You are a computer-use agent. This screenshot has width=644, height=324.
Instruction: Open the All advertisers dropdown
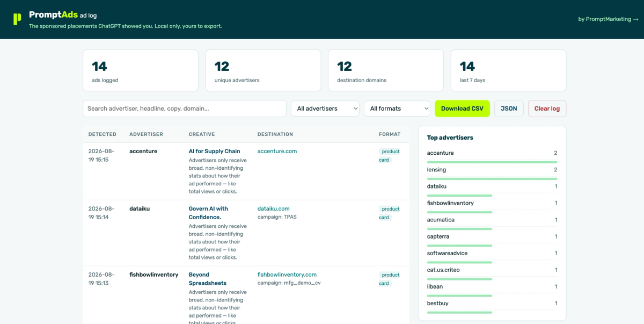click(x=325, y=109)
